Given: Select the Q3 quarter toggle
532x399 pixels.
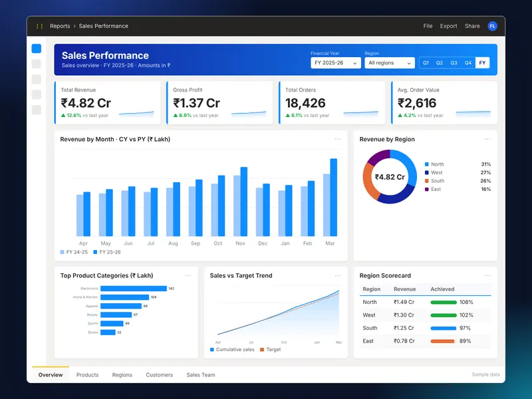Looking at the screenshot, I should pyautogui.click(x=454, y=63).
